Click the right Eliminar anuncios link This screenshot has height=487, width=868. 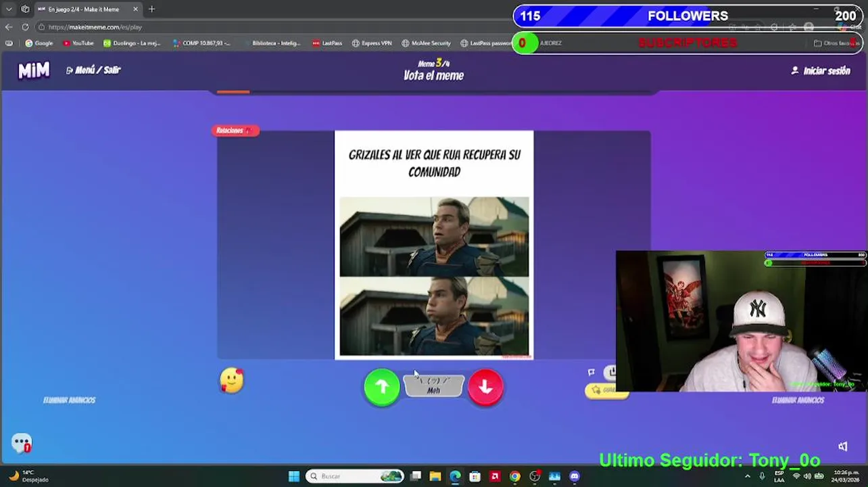pos(798,400)
